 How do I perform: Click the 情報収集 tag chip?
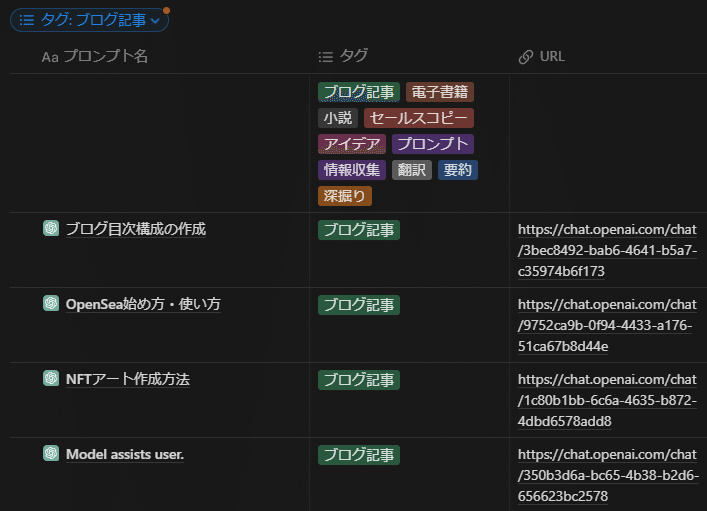coord(352,170)
